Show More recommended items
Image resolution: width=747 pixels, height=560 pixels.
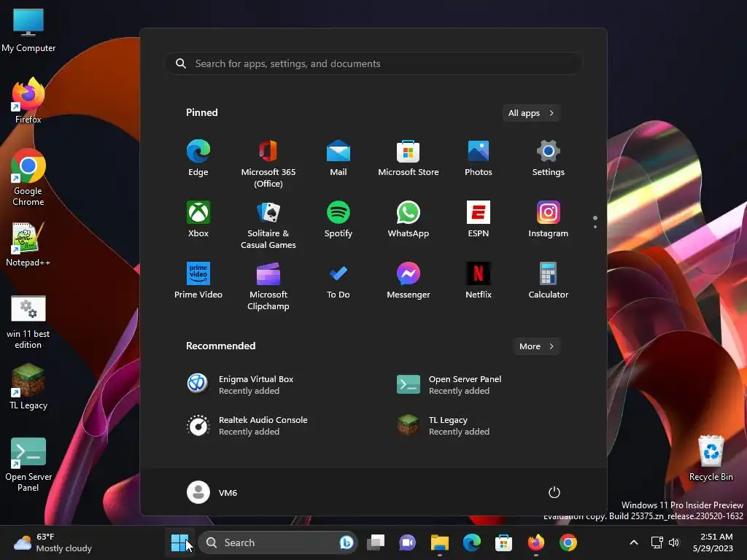click(536, 346)
